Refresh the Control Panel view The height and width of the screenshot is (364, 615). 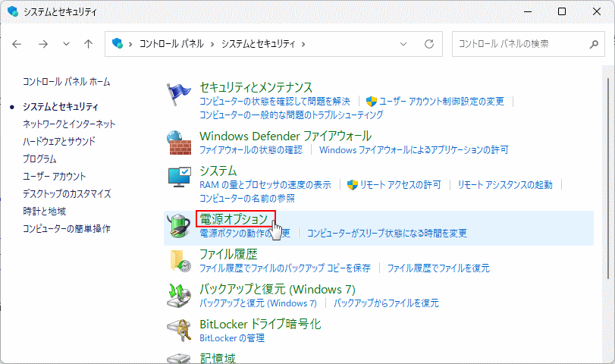pos(429,44)
